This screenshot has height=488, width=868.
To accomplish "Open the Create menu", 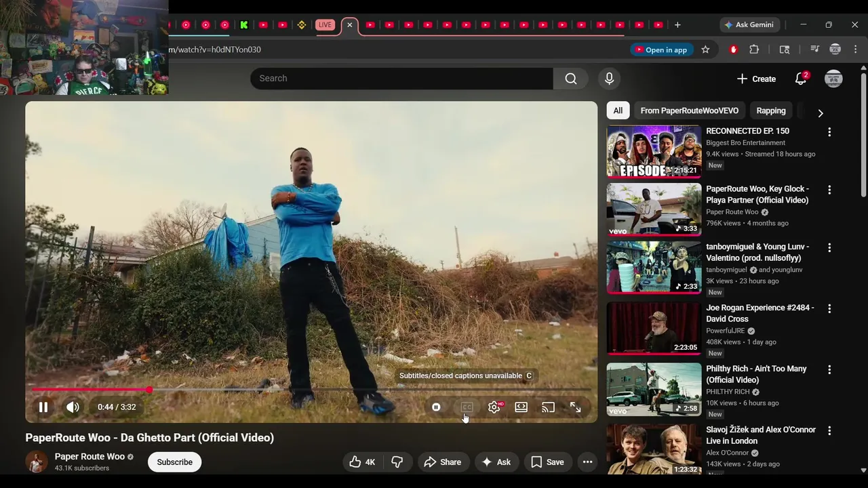I will point(756,79).
